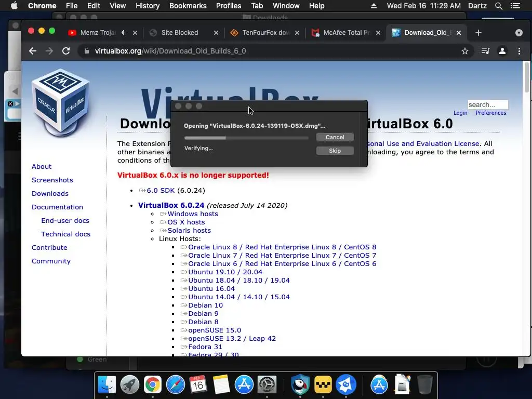Viewport: 532px width, 399px height.
Task: Click the verifying progress bar
Action: coord(246,138)
